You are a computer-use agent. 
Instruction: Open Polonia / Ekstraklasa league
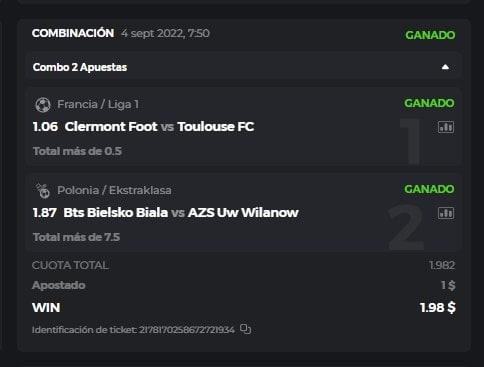pyautogui.click(x=114, y=190)
